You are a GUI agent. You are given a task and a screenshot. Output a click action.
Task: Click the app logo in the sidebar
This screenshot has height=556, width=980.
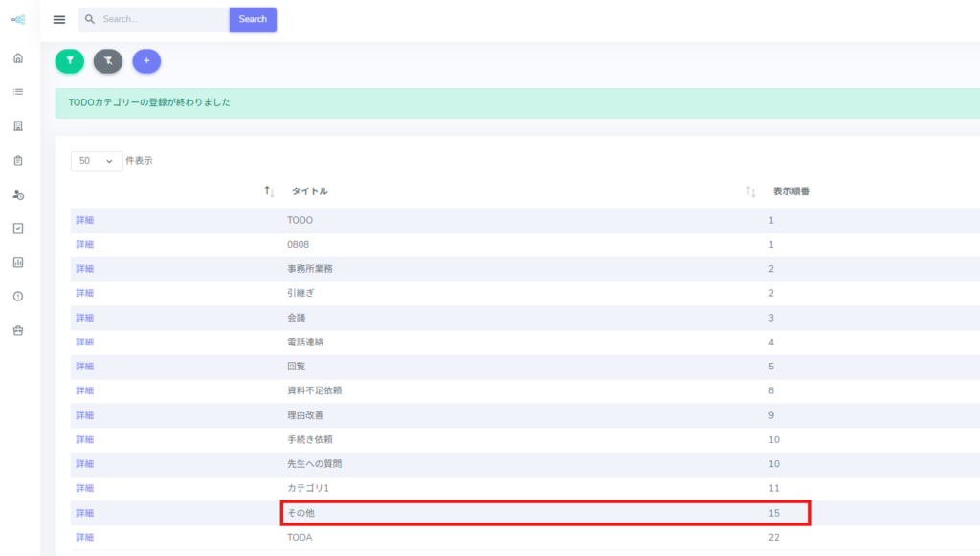pyautogui.click(x=17, y=19)
